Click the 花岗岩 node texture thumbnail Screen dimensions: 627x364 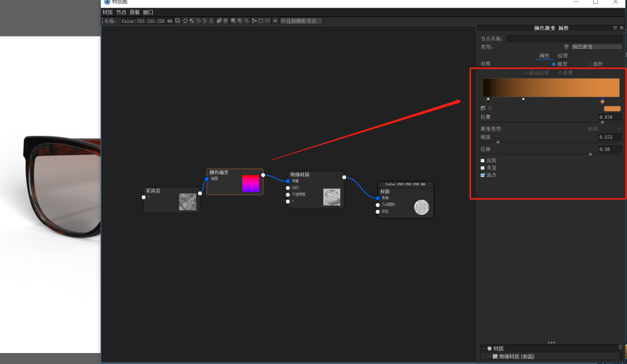coord(188,201)
